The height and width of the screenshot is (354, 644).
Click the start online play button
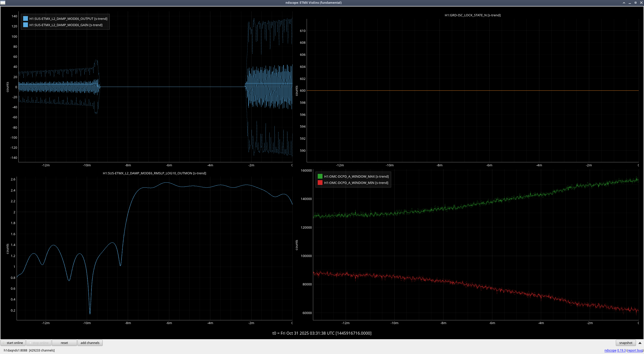coord(13,343)
